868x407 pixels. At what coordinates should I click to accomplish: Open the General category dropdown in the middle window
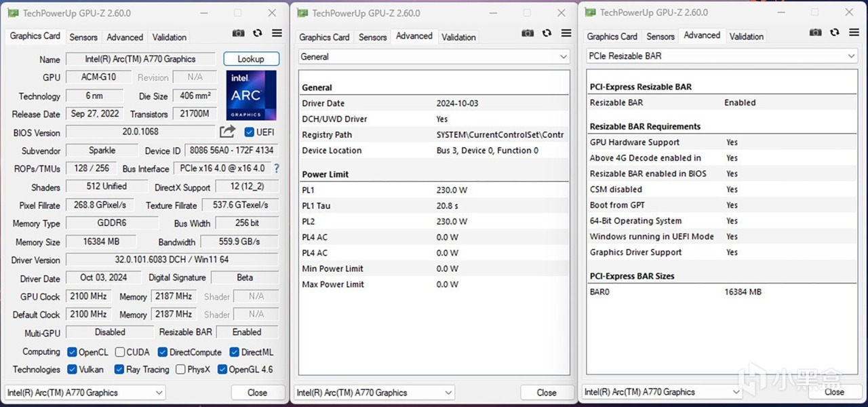coord(434,57)
